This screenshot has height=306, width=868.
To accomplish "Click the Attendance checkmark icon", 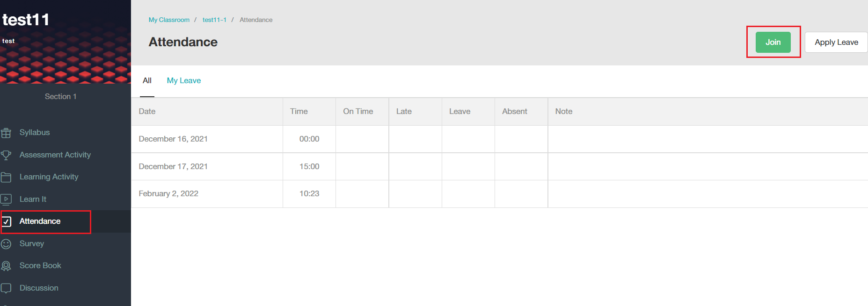I will coord(6,221).
